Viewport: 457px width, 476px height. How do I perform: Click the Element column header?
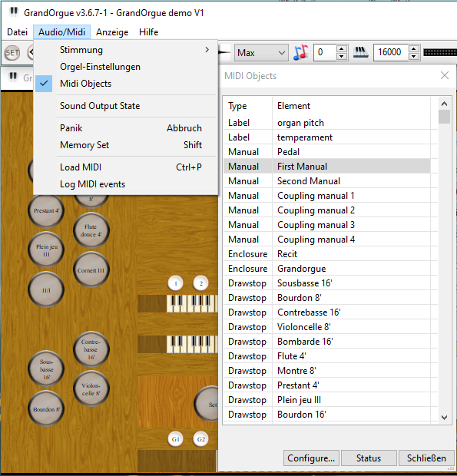[351, 106]
